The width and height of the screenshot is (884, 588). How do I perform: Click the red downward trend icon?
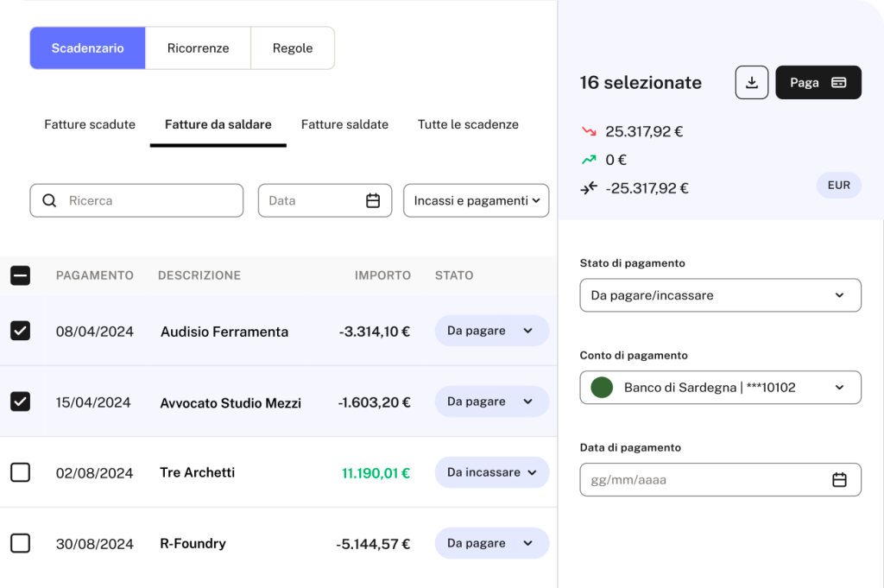(x=589, y=131)
